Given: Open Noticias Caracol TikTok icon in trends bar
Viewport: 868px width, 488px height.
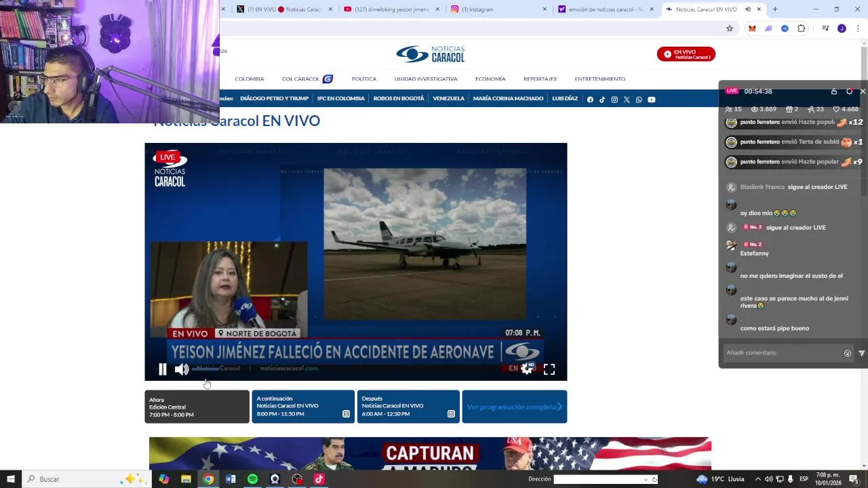Looking at the screenshot, I should click(602, 100).
